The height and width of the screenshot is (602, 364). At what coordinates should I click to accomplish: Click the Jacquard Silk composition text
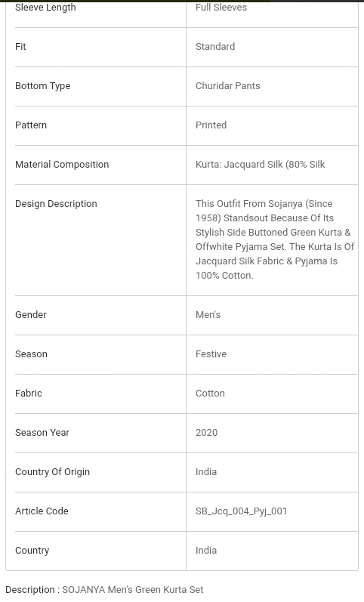click(x=260, y=165)
